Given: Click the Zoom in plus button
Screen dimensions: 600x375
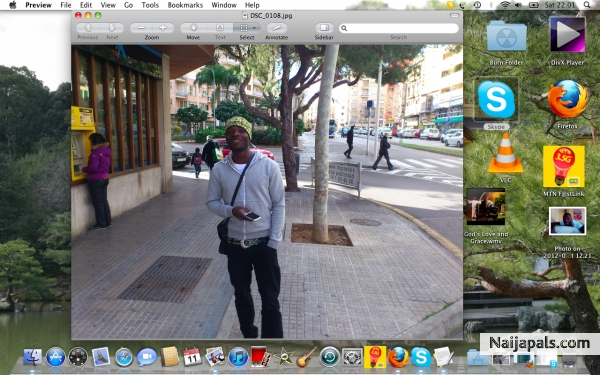Looking at the screenshot, I should pyautogui.click(x=163, y=28).
